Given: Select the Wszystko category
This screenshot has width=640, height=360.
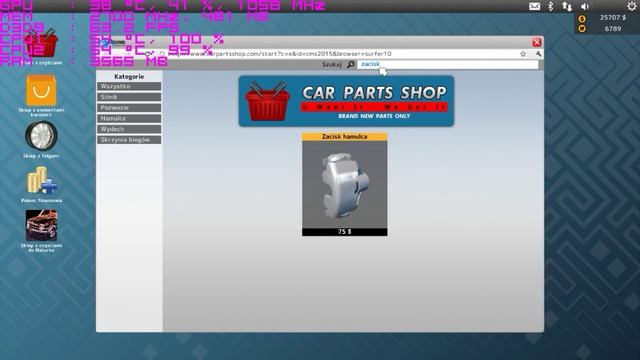Looking at the screenshot, I should coord(129,87).
